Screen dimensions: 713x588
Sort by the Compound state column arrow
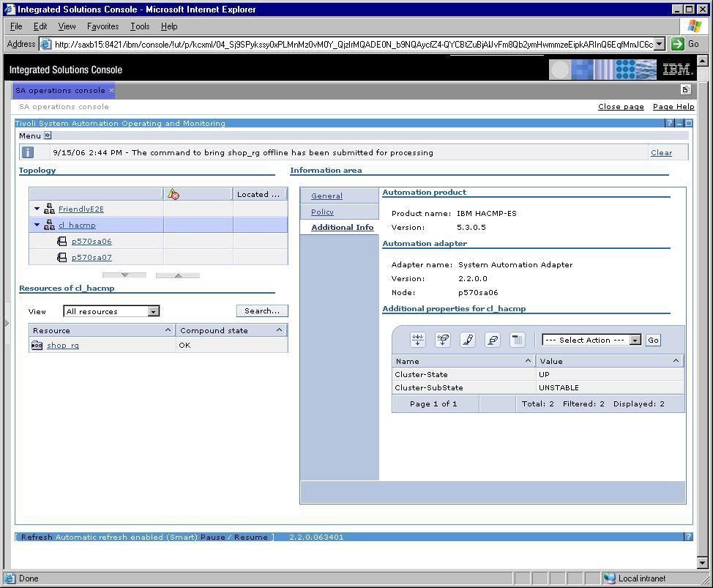[x=279, y=330]
